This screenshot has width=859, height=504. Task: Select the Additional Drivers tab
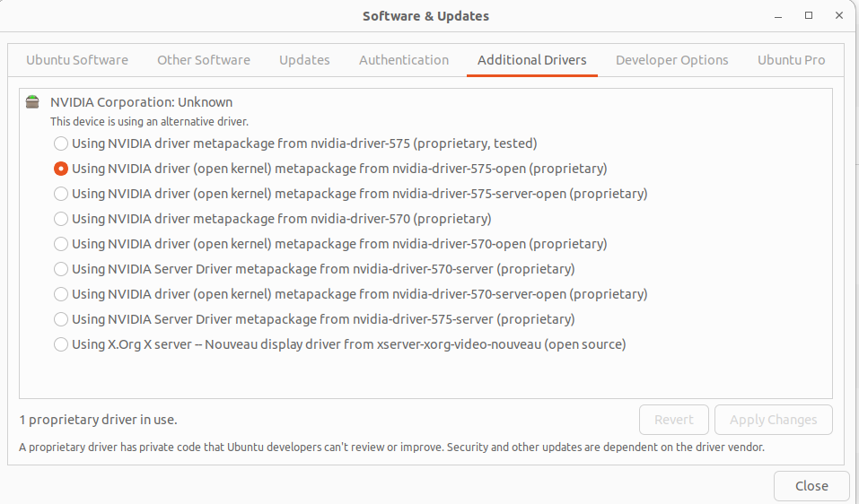532,60
